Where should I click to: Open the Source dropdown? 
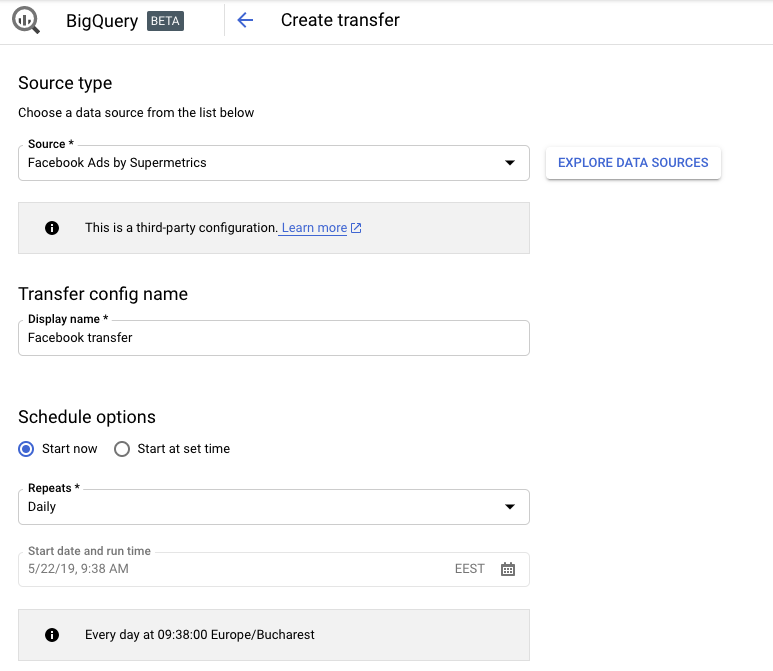pos(274,163)
